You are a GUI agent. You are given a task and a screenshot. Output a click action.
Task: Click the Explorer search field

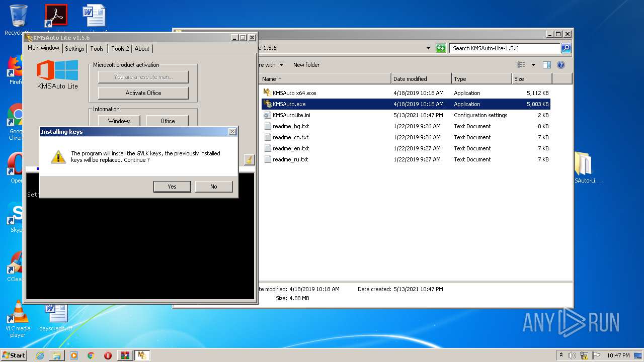(505, 48)
